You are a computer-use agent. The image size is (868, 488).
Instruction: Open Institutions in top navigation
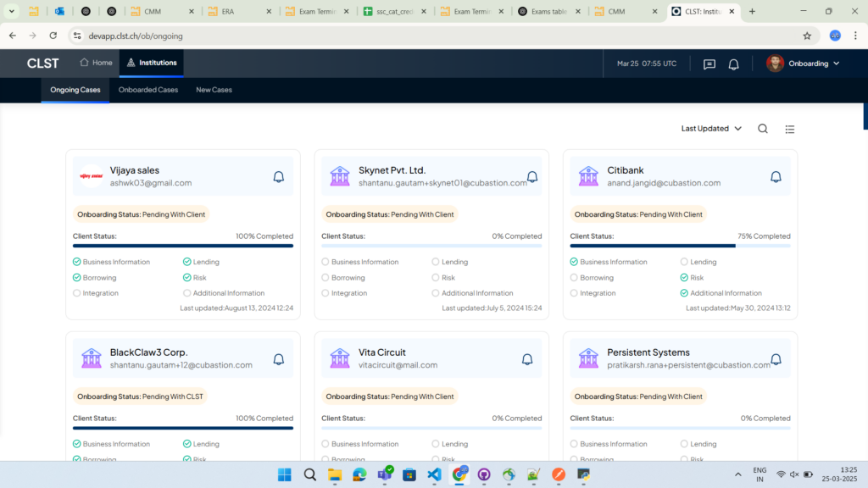coord(152,63)
